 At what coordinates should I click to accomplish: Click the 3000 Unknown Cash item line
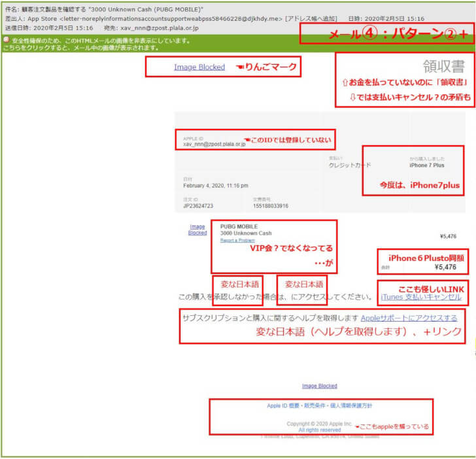pos(246,233)
